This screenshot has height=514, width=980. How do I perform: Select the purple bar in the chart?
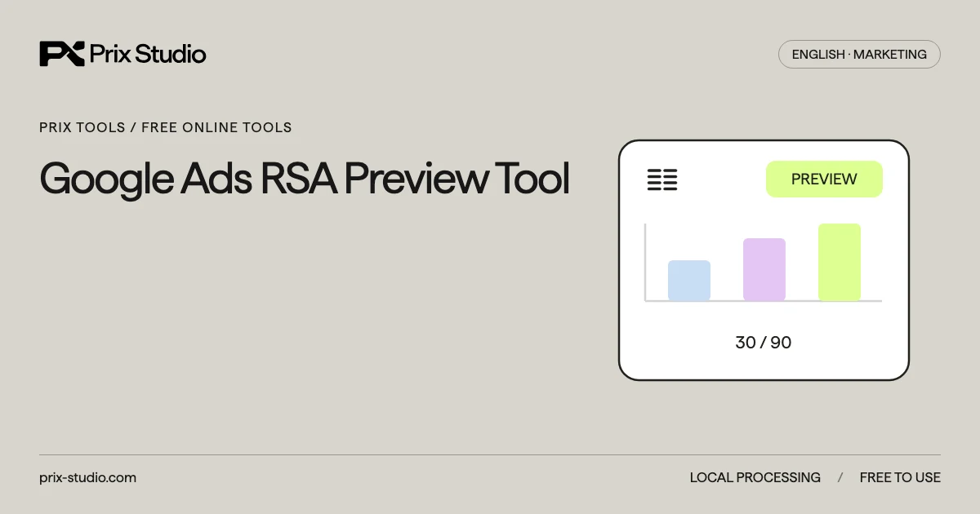click(764, 269)
